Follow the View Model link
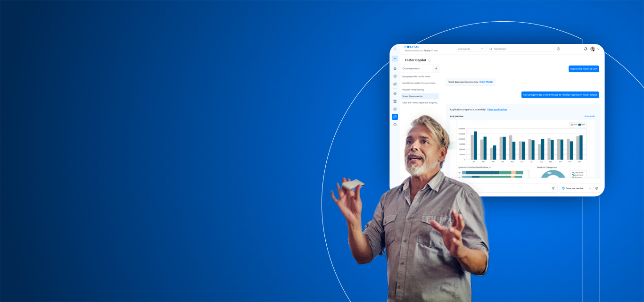Screen dimensions: 644x302 pyautogui.click(x=486, y=82)
